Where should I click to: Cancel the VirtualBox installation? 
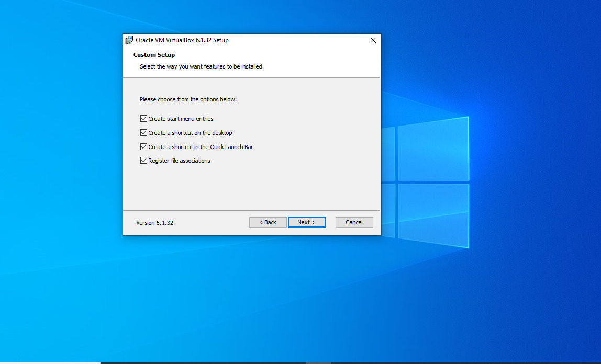coord(354,222)
